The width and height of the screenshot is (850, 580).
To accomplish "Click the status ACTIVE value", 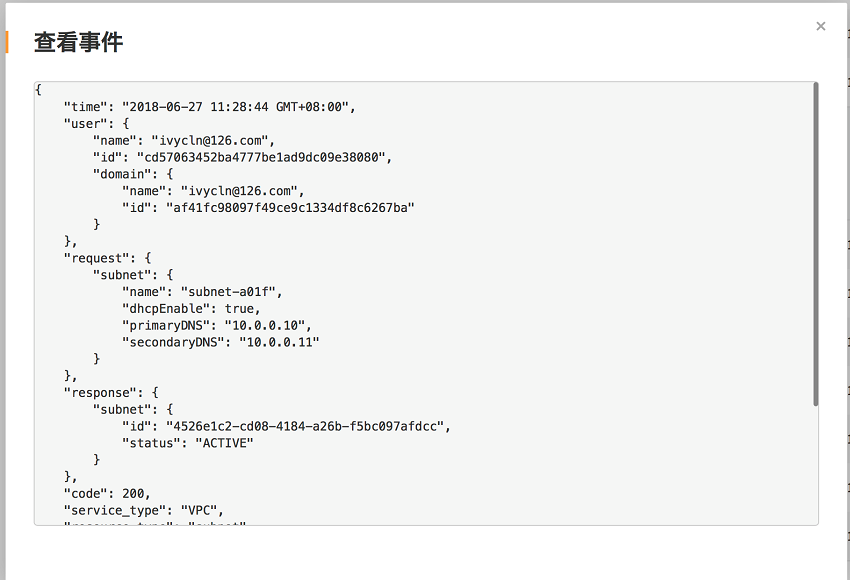I will pos(224,443).
